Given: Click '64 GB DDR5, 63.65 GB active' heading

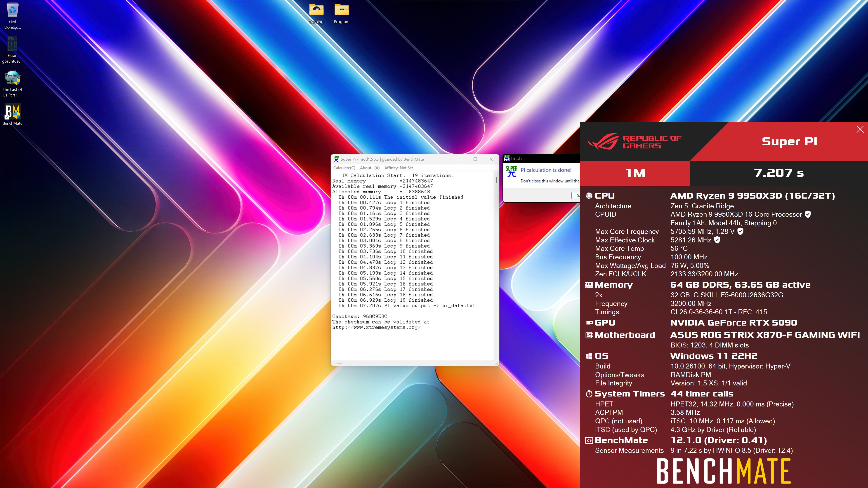Looking at the screenshot, I should pyautogui.click(x=740, y=285).
